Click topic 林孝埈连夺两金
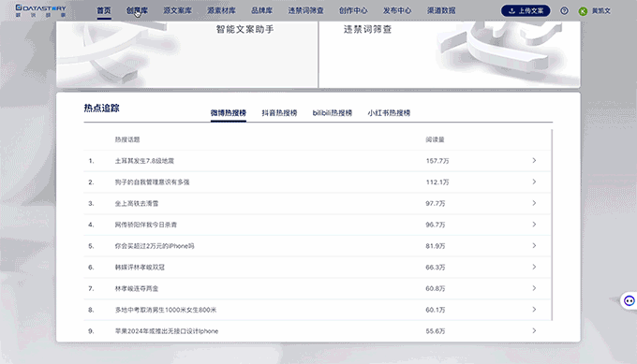The width and height of the screenshot is (637, 364). point(137,288)
